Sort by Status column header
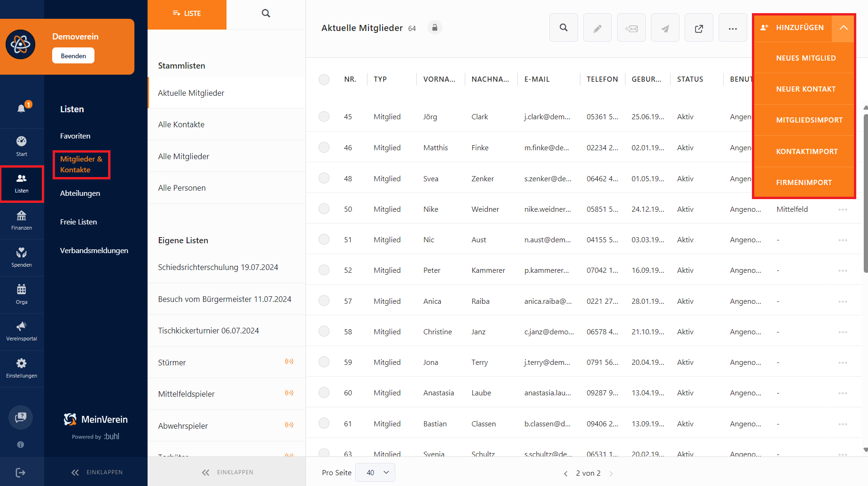The image size is (868, 486). click(x=690, y=79)
